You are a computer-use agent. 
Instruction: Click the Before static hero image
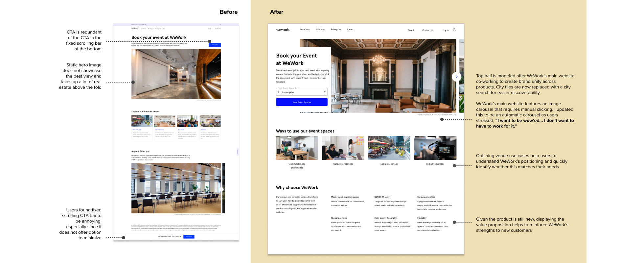(x=176, y=74)
